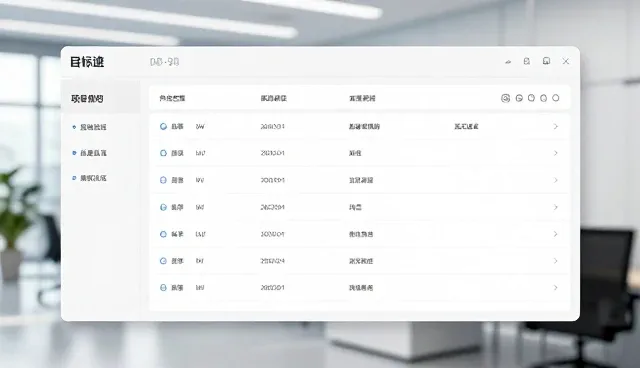Image resolution: width=640 pixels, height=368 pixels.
Task: Expand the second list row via its chevron
Action: click(x=556, y=153)
